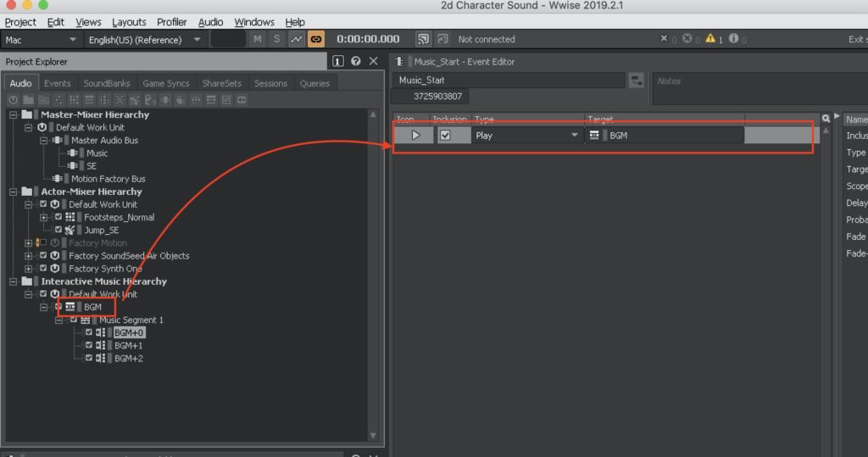This screenshot has height=457, width=868.
Task: Click the new Random Container dots icon in toolbar
Action: [x=58, y=100]
